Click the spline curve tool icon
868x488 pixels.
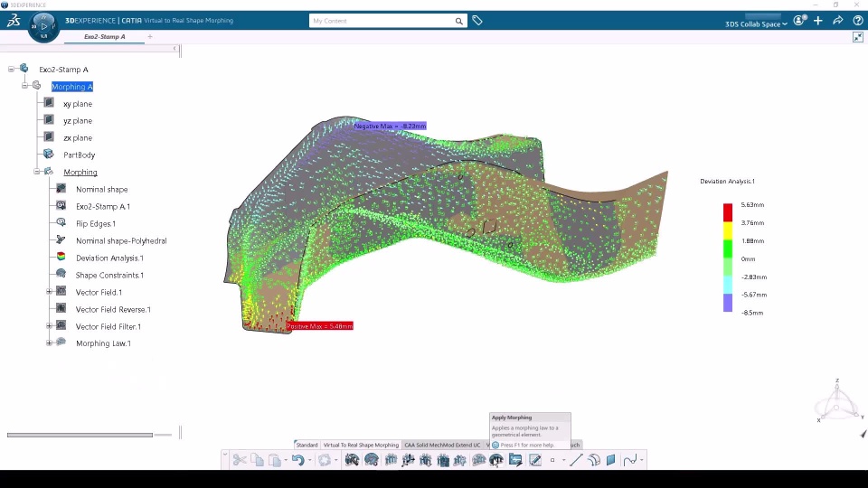[629, 460]
